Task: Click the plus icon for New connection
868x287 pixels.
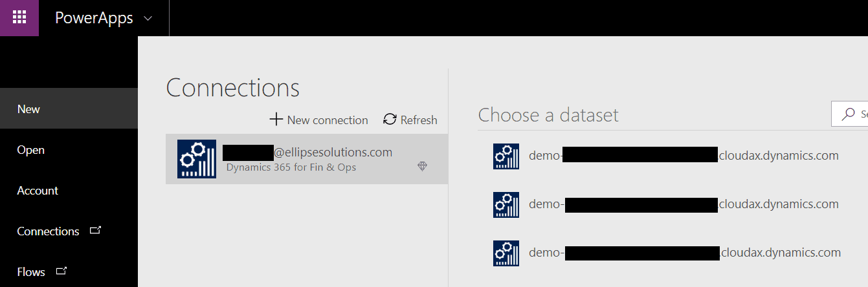Action: tap(276, 119)
